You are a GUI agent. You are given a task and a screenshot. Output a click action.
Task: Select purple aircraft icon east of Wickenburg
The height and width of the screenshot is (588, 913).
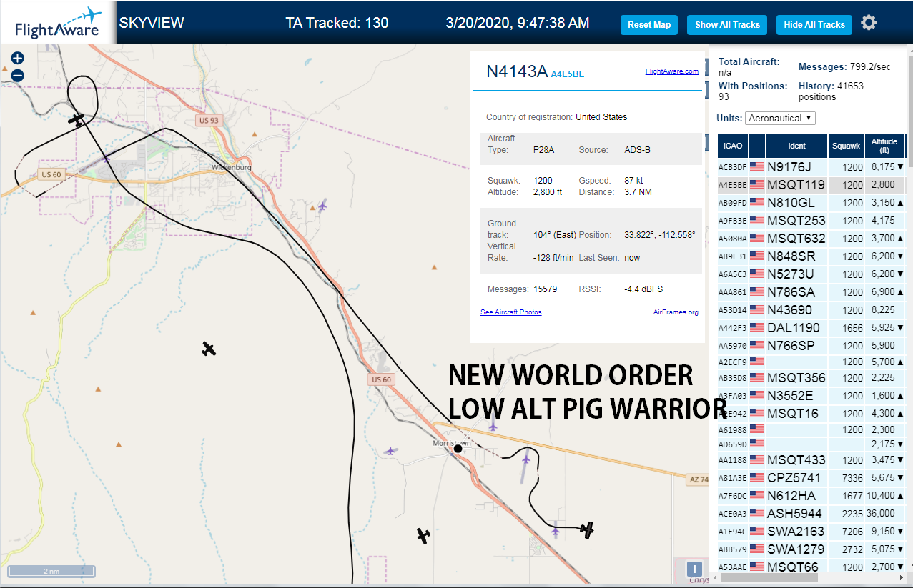pos(322,206)
